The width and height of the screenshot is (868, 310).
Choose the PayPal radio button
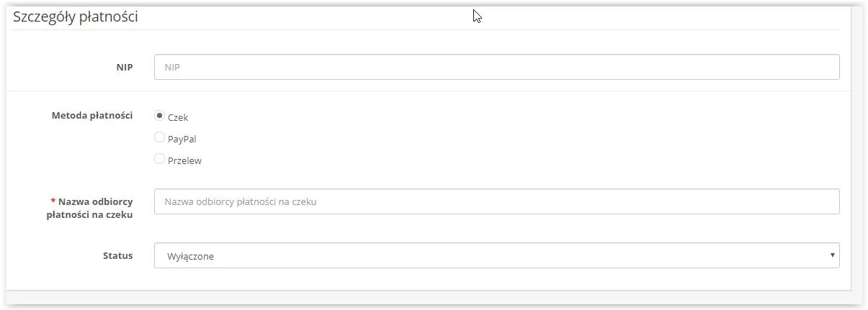pos(160,137)
